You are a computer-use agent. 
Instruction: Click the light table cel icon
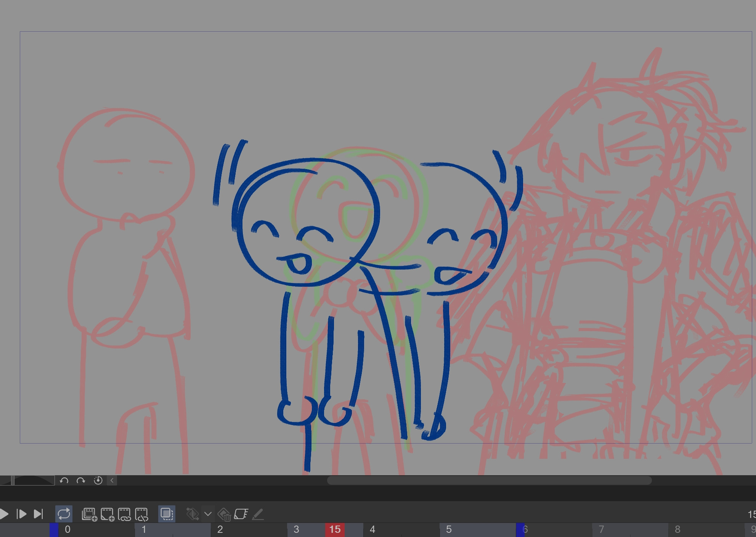[x=241, y=514]
